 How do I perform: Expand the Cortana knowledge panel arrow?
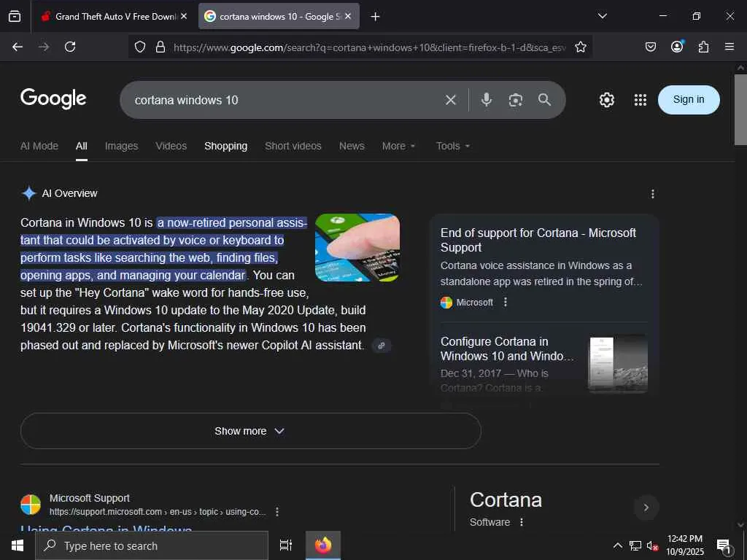click(x=646, y=507)
